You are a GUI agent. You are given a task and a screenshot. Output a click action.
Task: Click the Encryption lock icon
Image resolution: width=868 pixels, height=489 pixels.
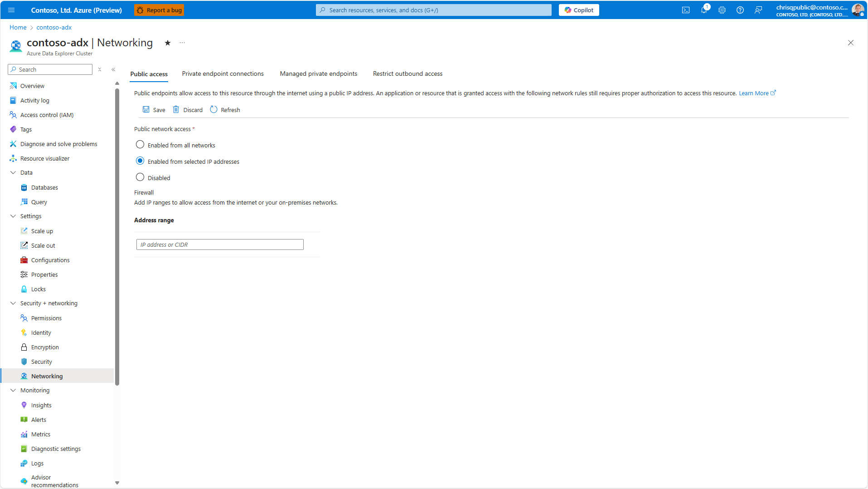[x=24, y=347]
